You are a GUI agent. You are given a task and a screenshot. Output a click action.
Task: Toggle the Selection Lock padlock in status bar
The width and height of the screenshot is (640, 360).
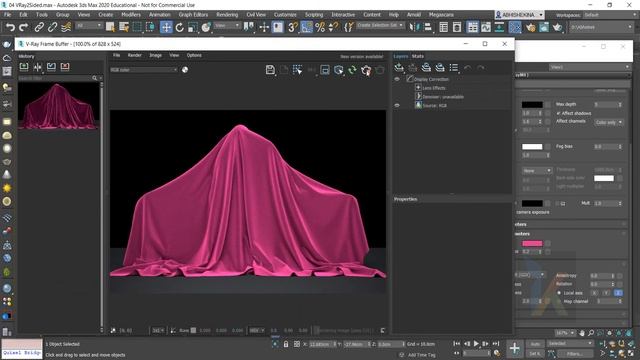(286, 344)
